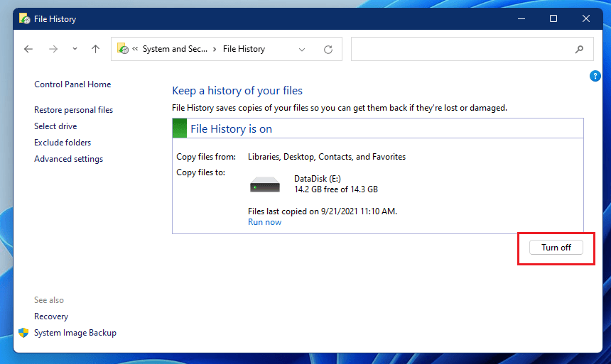This screenshot has height=364, width=611.
Task: Click the Forward navigation arrow
Action: [x=53, y=49]
